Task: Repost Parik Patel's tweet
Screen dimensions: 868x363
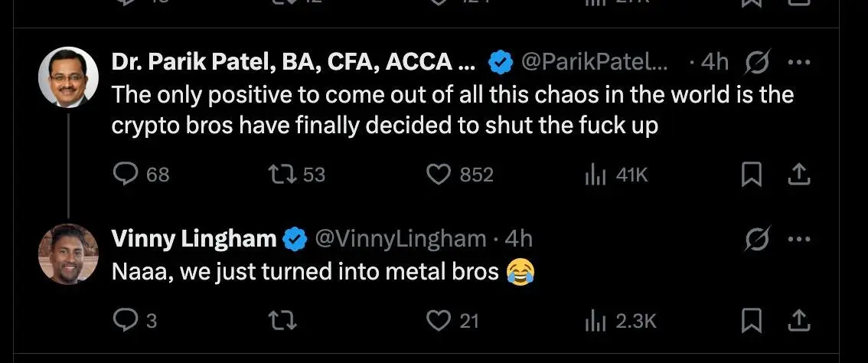Action: pyautogui.click(x=283, y=175)
